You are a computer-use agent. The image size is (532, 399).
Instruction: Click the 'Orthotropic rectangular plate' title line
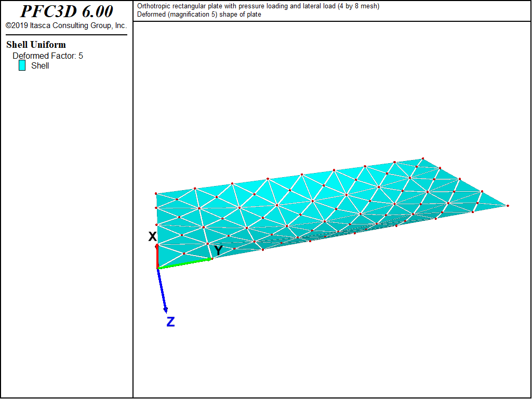pyautogui.click(x=258, y=6)
